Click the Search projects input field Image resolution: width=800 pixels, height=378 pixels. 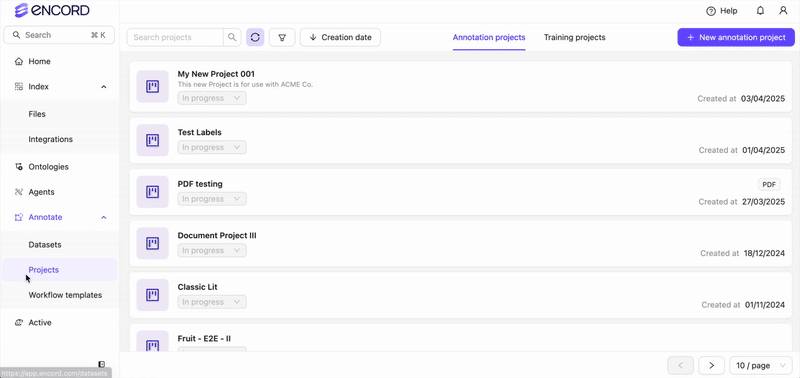(175, 37)
